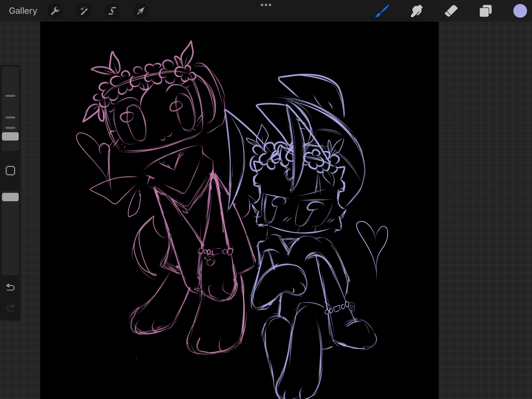Open the Layers panel
The image size is (532, 399).
485,11
